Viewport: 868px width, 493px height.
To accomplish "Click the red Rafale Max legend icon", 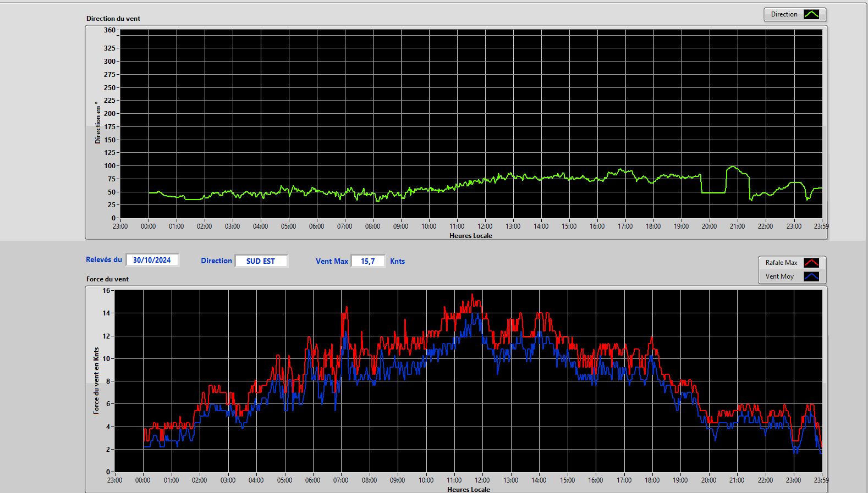I will tap(811, 263).
